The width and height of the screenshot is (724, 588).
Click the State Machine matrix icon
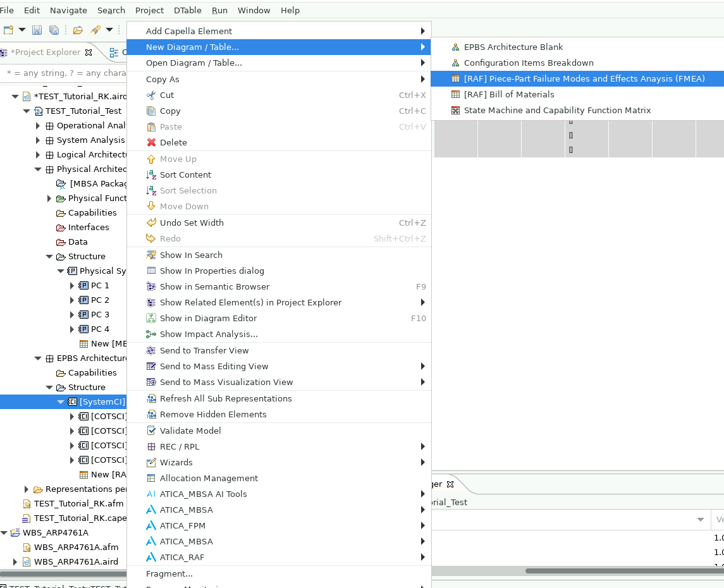(x=455, y=110)
